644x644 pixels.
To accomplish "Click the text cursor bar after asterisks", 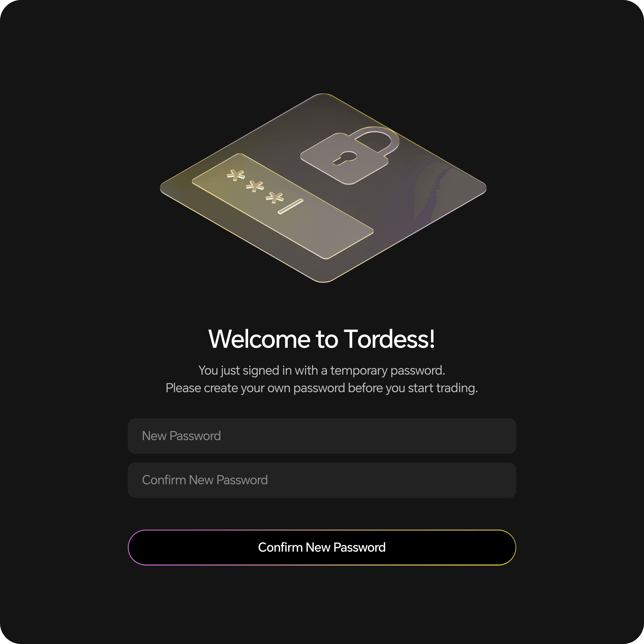I will (x=291, y=206).
